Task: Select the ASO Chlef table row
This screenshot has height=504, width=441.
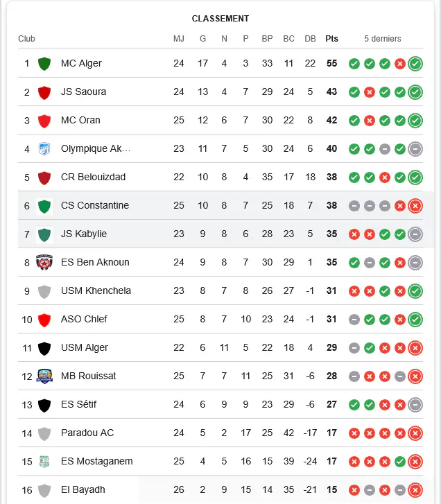Action: coord(220,319)
